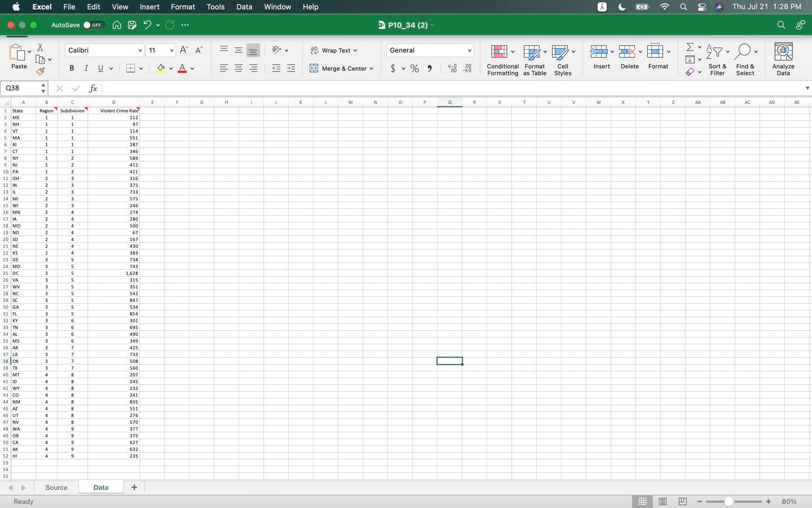Click Delete cells button
Viewport: 812px width, 508px height.
pos(629,57)
